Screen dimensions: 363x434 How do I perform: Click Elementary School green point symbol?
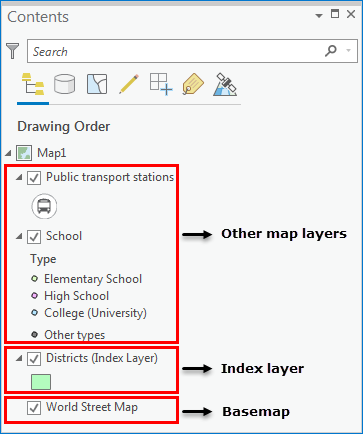point(34,278)
